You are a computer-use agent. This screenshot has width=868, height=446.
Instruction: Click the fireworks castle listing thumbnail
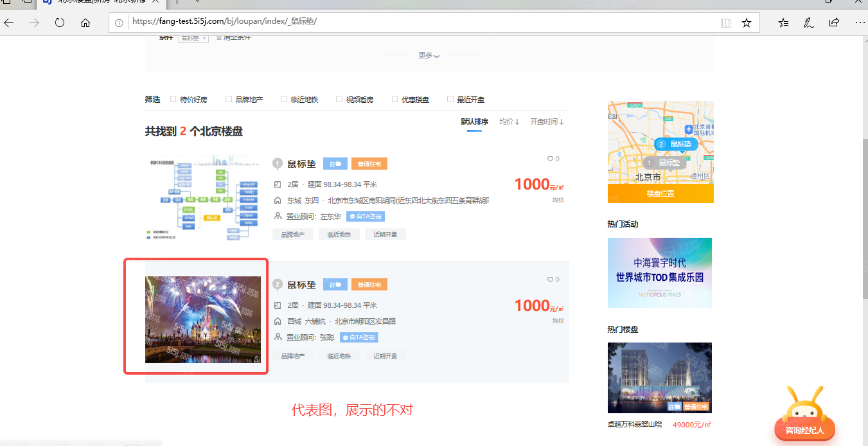coord(203,319)
